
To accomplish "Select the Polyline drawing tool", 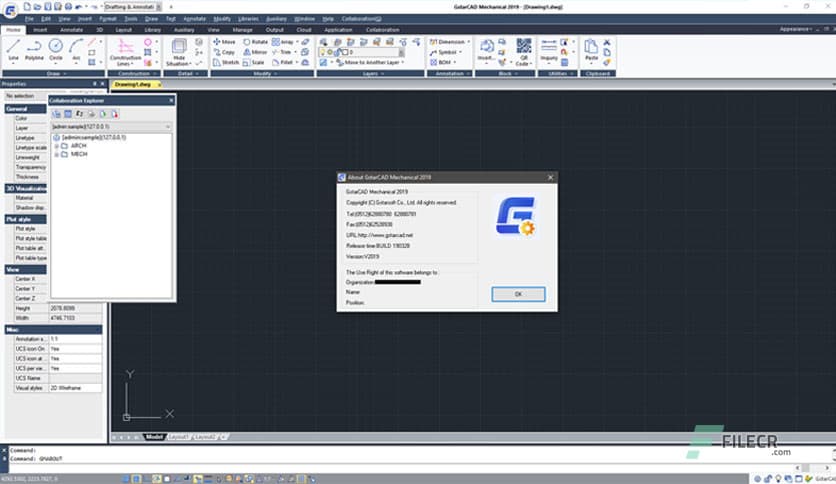I will [34, 50].
